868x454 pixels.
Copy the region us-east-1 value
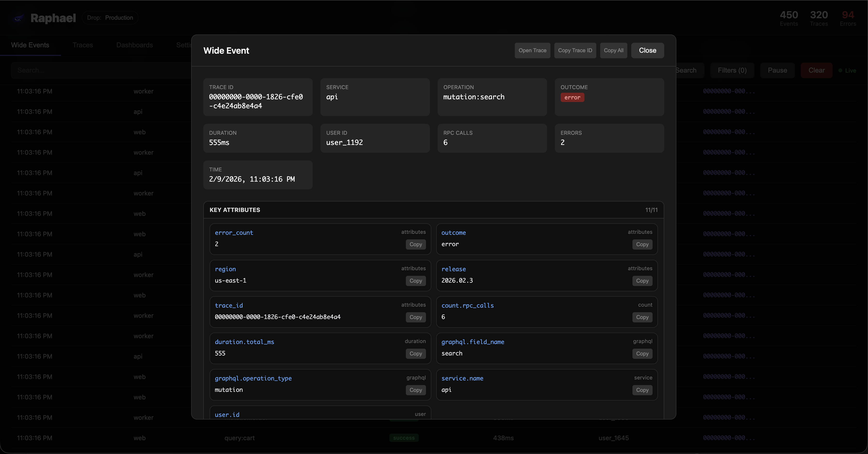tap(416, 281)
